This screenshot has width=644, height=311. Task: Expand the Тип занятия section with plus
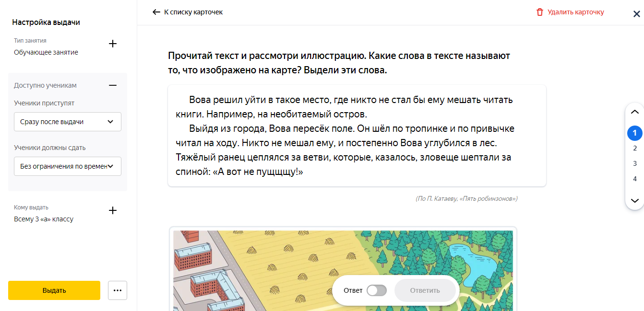113,44
